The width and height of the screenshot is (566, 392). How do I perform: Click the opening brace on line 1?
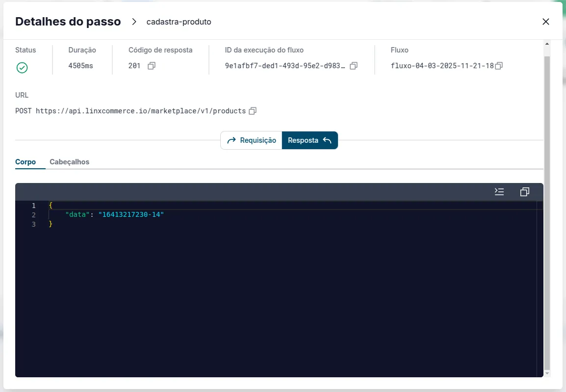(x=51, y=205)
